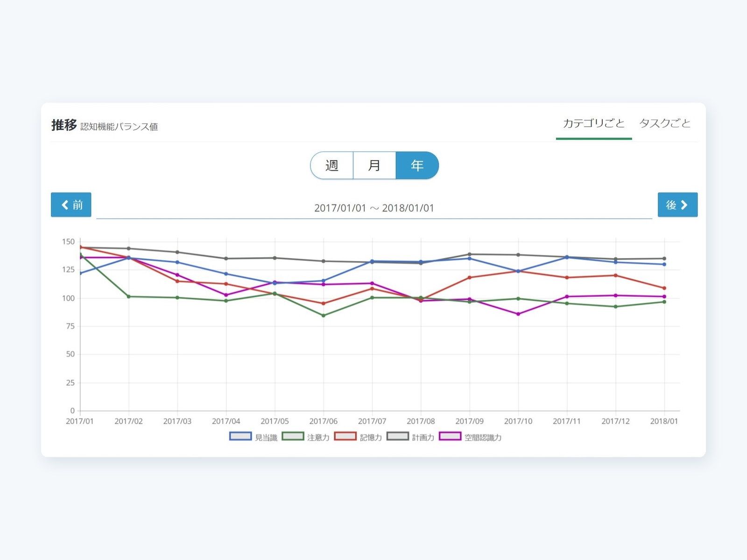Toggle the 計画力 legend swatch

[x=398, y=437]
